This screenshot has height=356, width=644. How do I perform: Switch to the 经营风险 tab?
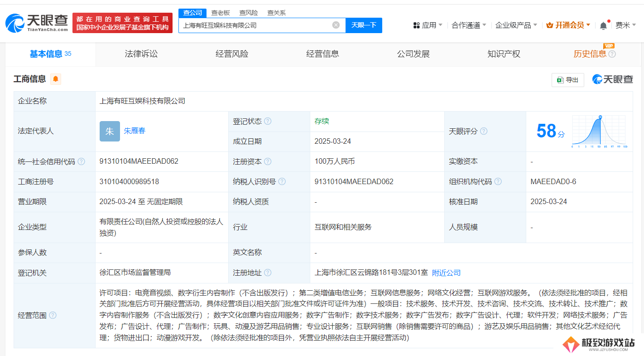[232, 54]
